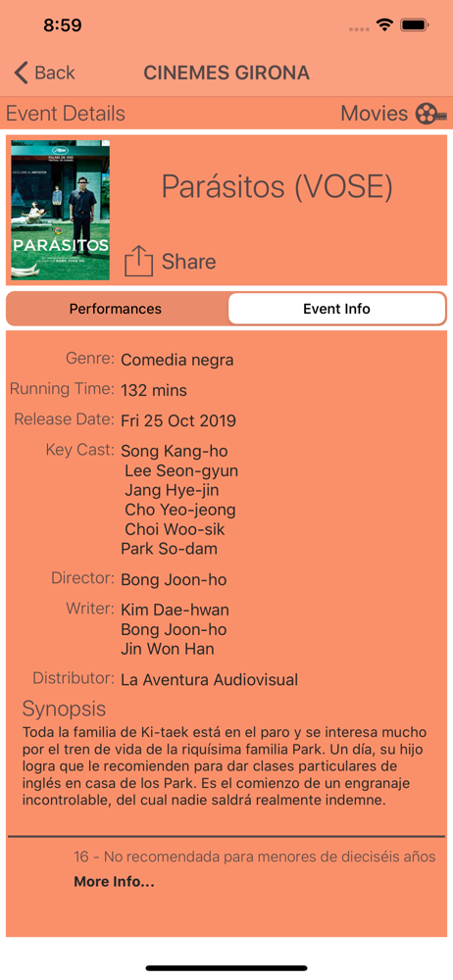Tap the cellular signal dots

click(359, 28)
